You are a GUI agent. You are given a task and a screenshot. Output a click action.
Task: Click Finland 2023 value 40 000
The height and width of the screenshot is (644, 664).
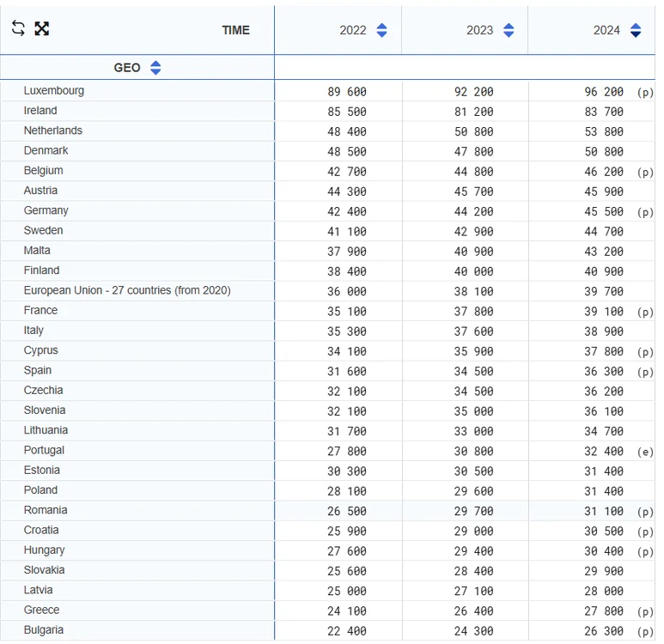[x=474, y=271]
